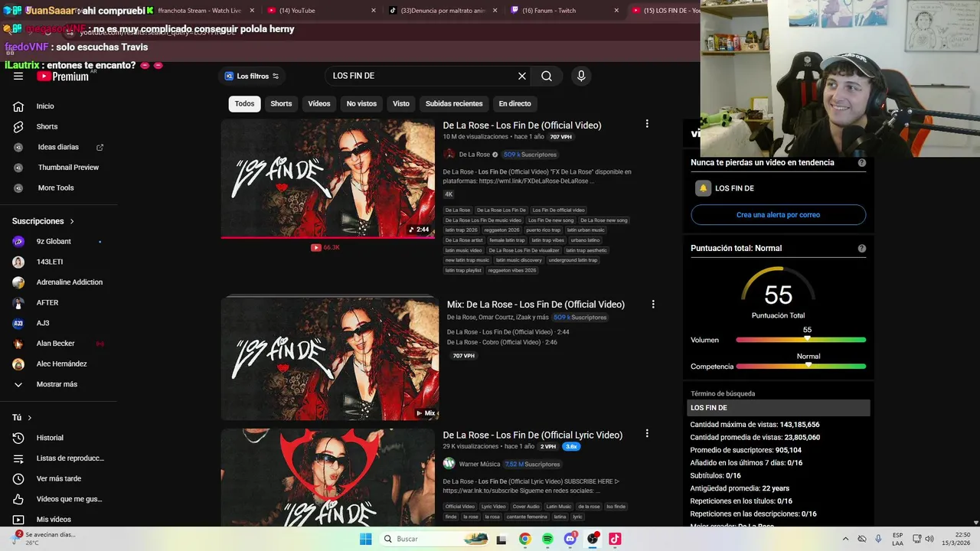Click the 'puerto rico trap' tag
980x551 pixels.
click(x=543, y=230)
